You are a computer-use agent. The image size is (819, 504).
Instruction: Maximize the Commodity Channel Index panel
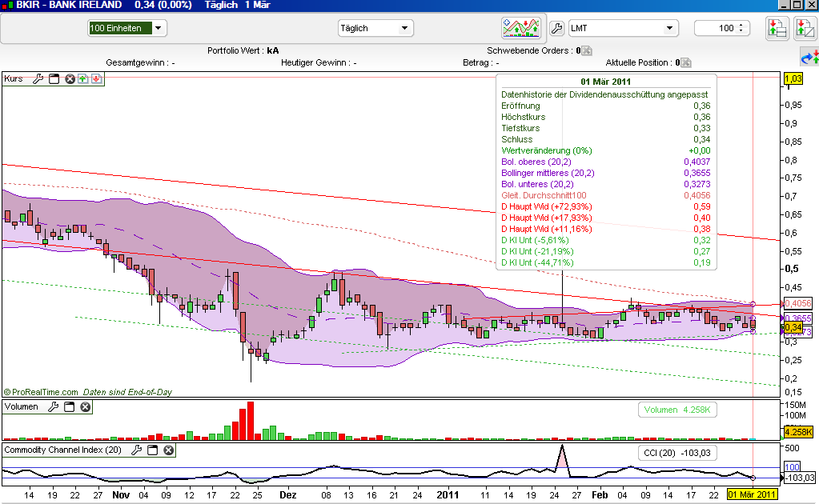[153, 450]
